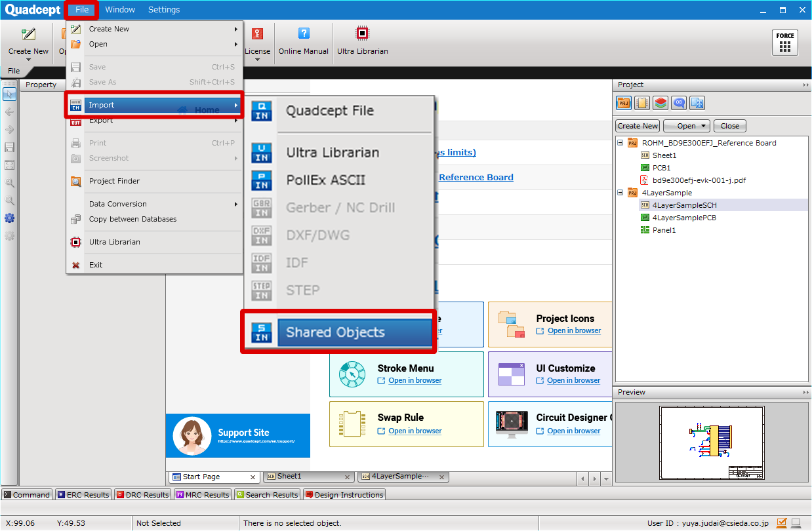This screenshot has height=531, width=812.
Task: Collapse the 4LayerSample project tree node
Action: click(620, 193)
